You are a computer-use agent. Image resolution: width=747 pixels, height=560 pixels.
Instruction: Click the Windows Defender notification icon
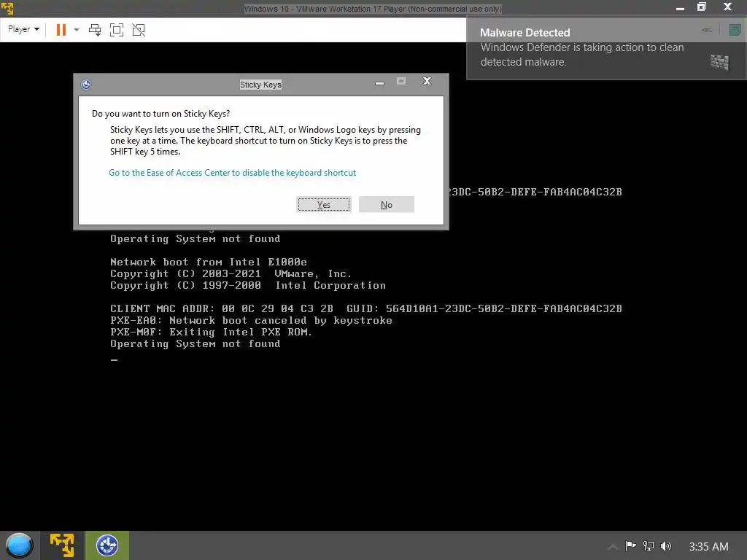[x=719, y=62]
